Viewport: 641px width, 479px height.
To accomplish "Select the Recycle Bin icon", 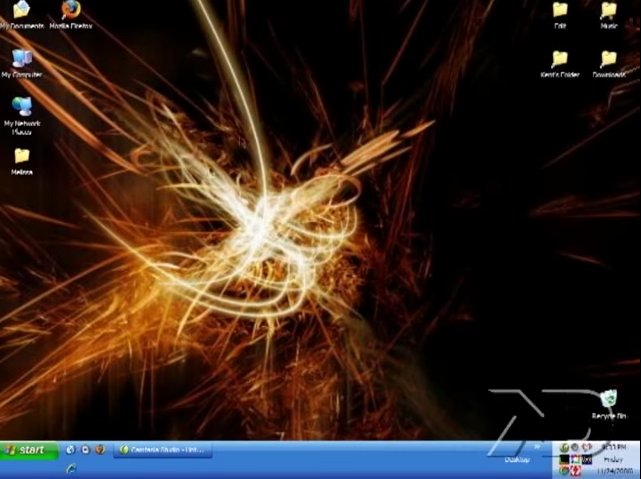I will 609,404.
